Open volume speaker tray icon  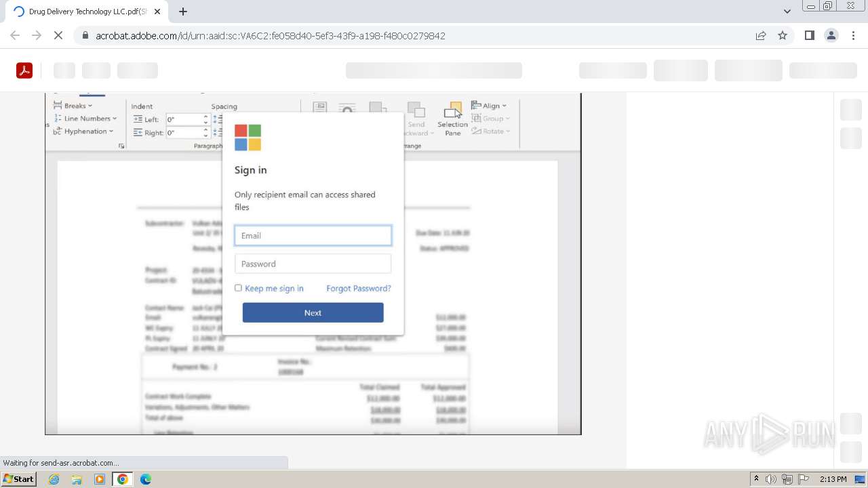pyautogui.click(x=771, y=479)
